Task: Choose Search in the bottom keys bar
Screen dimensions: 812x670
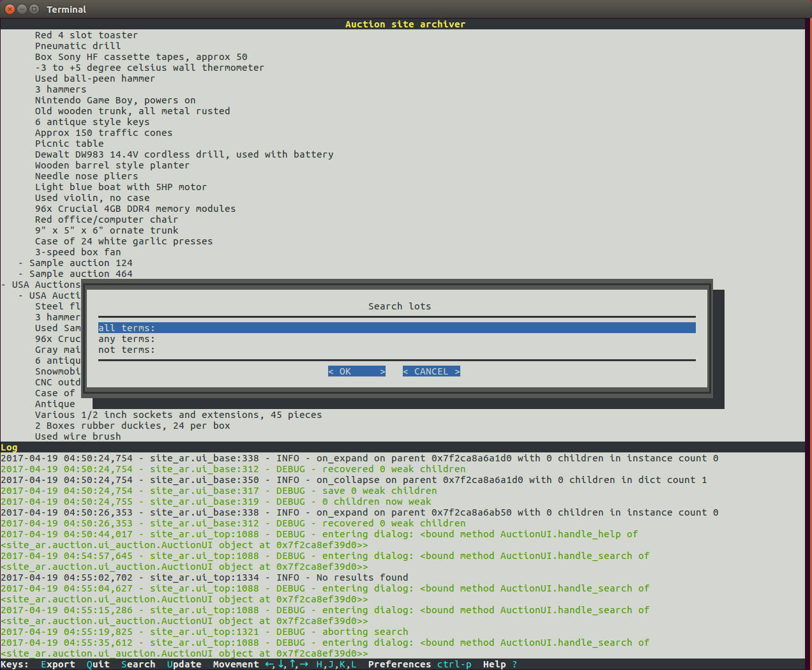Action: pos(139,664)
